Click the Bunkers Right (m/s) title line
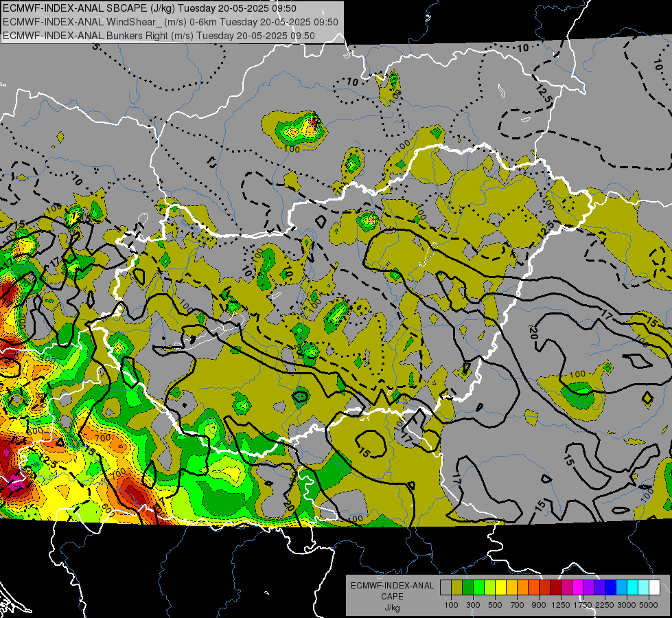 [159, 36]
